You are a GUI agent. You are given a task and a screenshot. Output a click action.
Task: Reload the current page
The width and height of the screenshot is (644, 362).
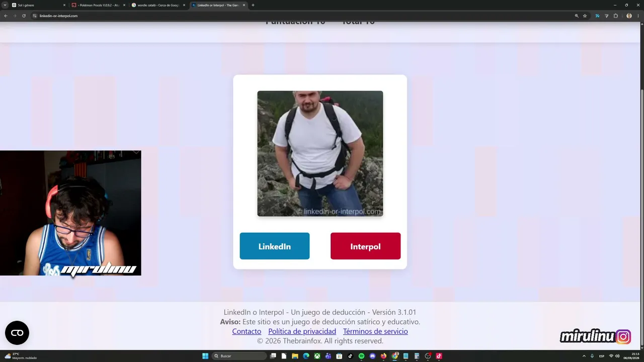pyautogui.click(x=24, y=16)
